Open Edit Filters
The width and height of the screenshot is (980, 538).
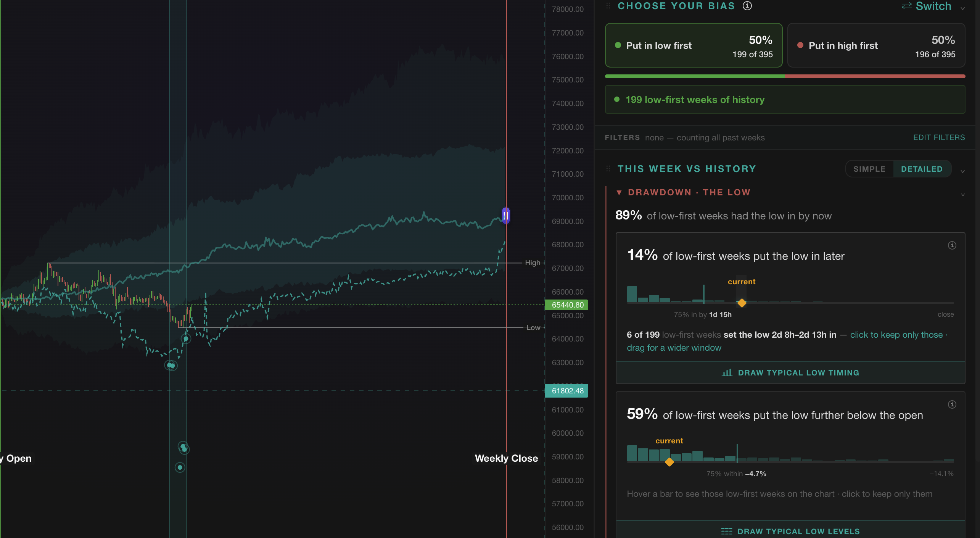pos(939,137)
